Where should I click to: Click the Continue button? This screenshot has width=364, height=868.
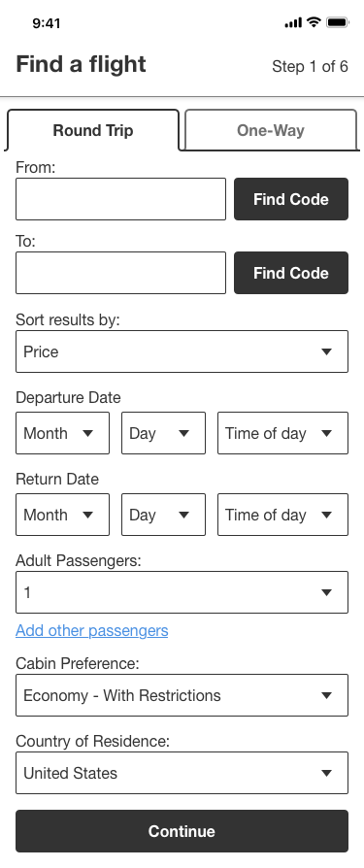[182, 831]
